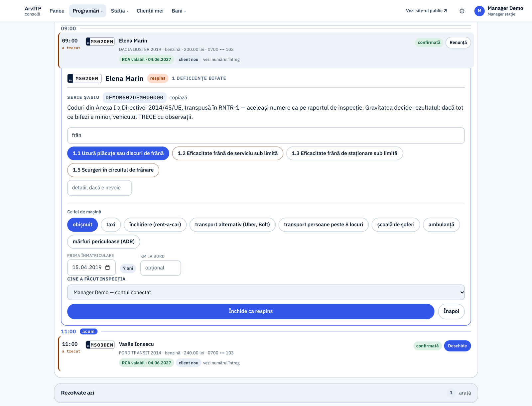Select deficiency 1.1 Uzură plăcuțe sau discuri de frână
Image resolution: width=532 pixels, height=406 pixels.
point(118,153)
